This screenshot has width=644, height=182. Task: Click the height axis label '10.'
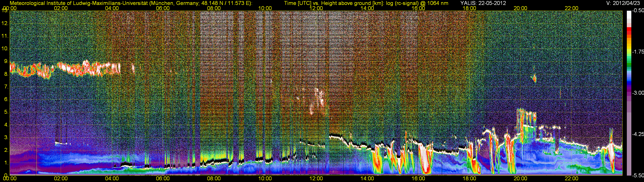pyautogui.click(x=5, y=48)
